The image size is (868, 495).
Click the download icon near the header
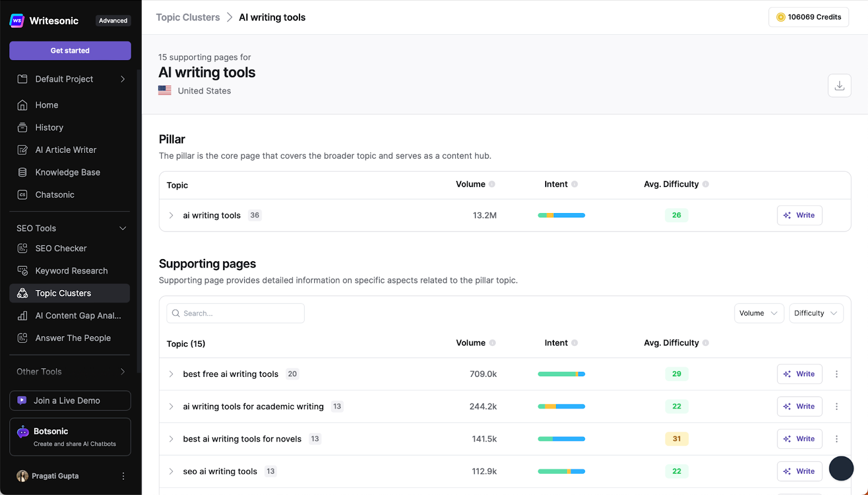(x=839, y=86)
